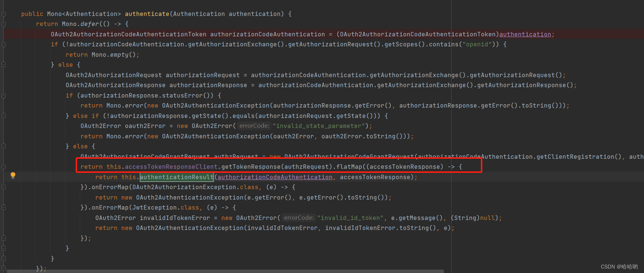Open the underlined authorizationCodeAuthentication argument

[275, 177]
